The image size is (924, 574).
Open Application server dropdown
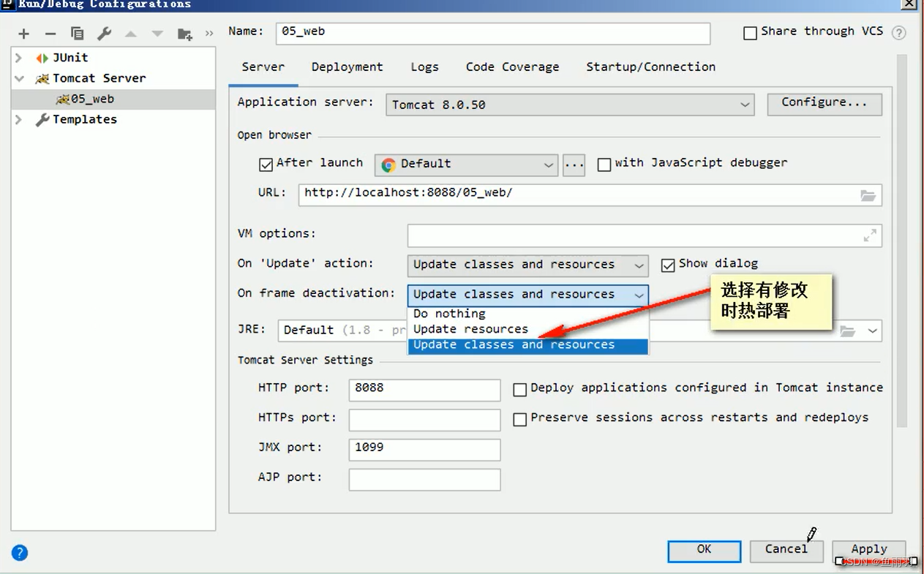pos(570,105)
